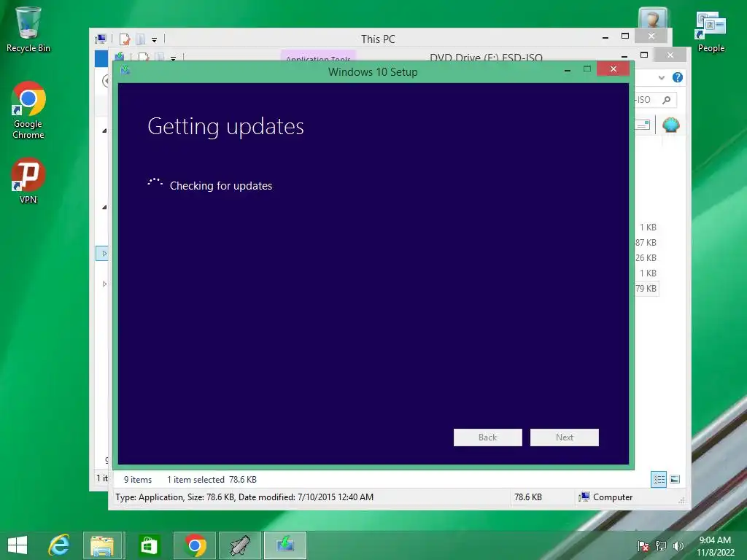Click the 'Computer' label in the status bar
Screen dimensions: 747x560
[x=613, y=497]
